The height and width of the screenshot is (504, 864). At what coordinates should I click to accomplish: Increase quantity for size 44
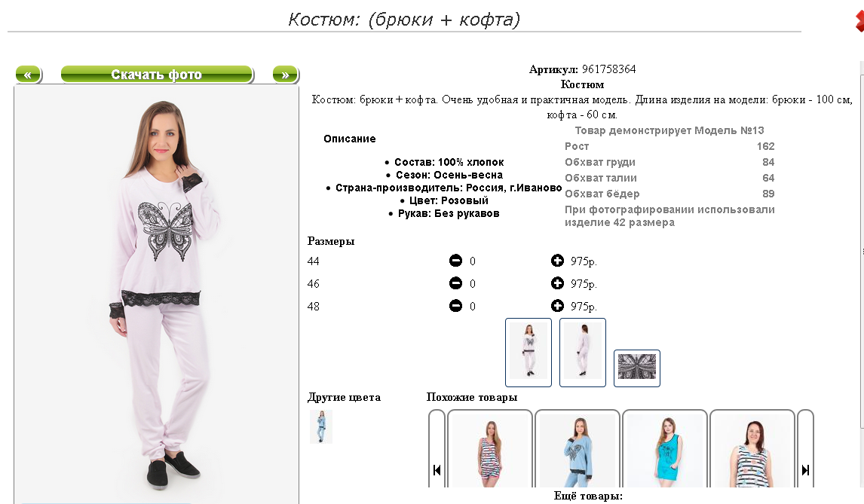557,261
